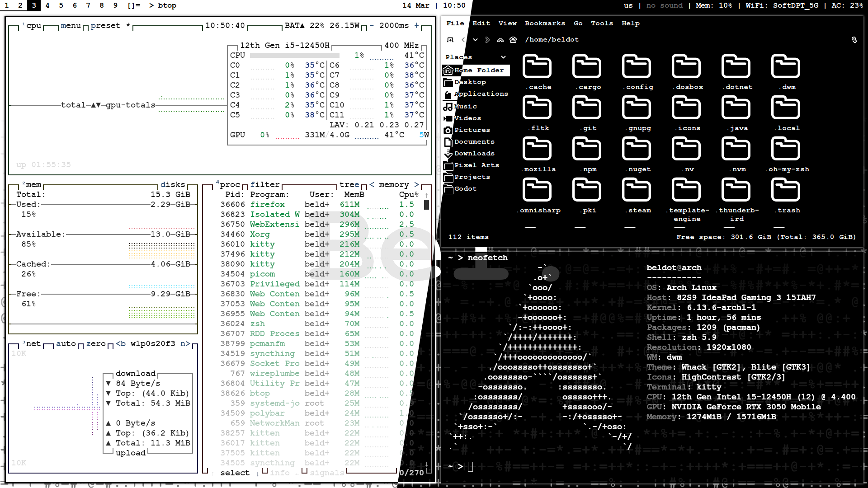Viewport: 868px width, 488px height.
Task: Click dwm layout symbol []=
Action: (x=134, y=5)
